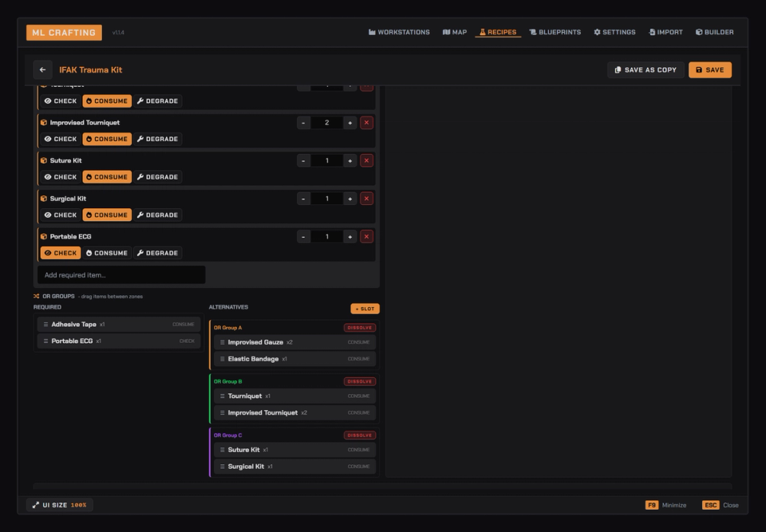Click drag handle of Improvised Tourniquet in Group B

point(223,413)
